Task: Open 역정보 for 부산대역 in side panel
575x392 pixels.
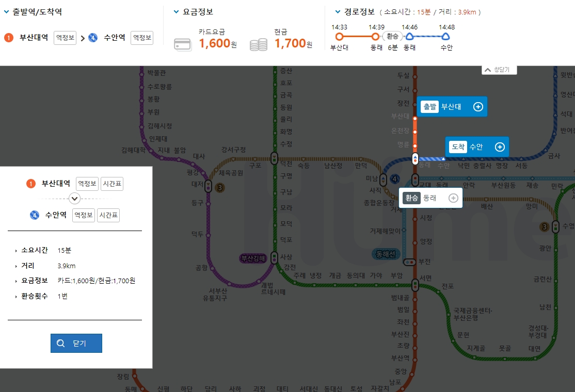Action: pos(87,184)
